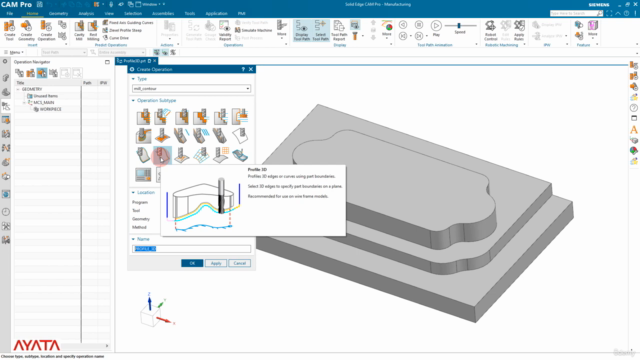Open the Window dropdown in title bar
Screen dimensions: 640x360
150,4
